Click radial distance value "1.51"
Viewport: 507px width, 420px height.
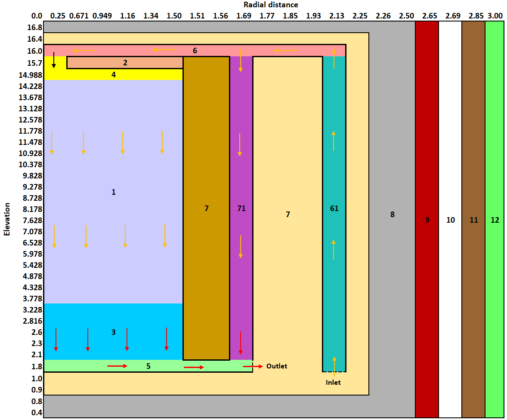click(x=197, y=16)
